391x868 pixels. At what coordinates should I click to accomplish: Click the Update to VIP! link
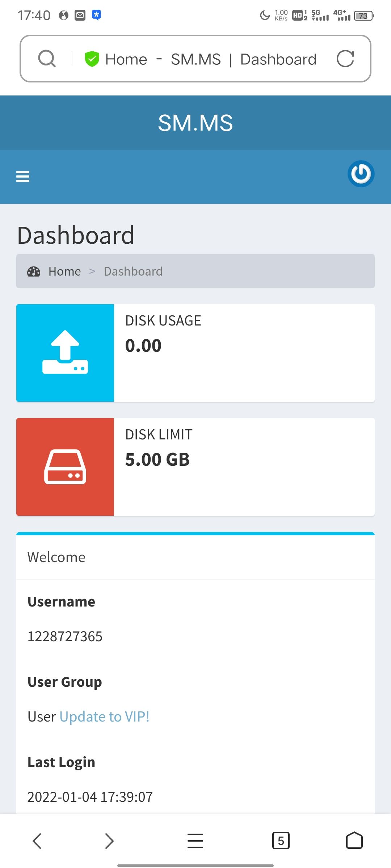tap(105, 716)
